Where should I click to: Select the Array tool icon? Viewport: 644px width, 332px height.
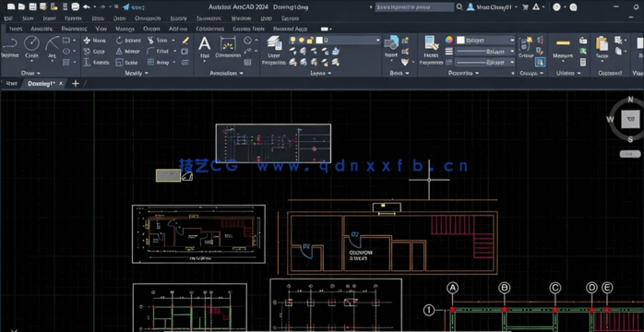point(150,63)
